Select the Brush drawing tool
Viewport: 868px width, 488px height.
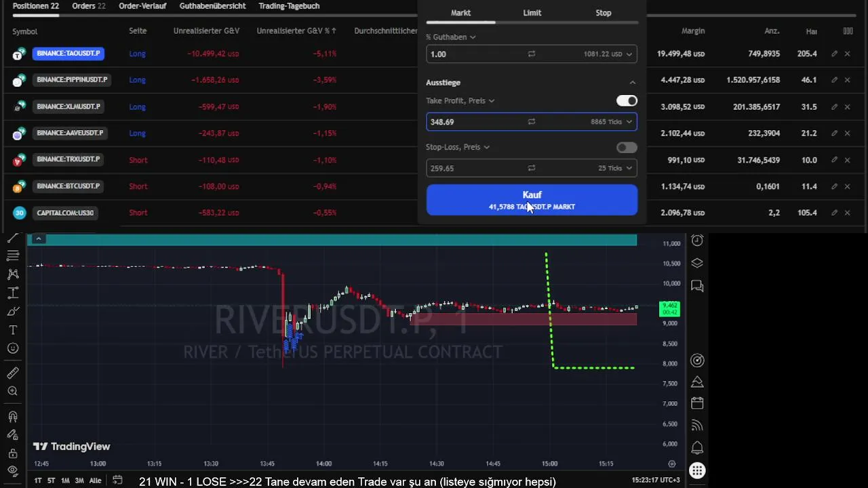coord(13,312)
